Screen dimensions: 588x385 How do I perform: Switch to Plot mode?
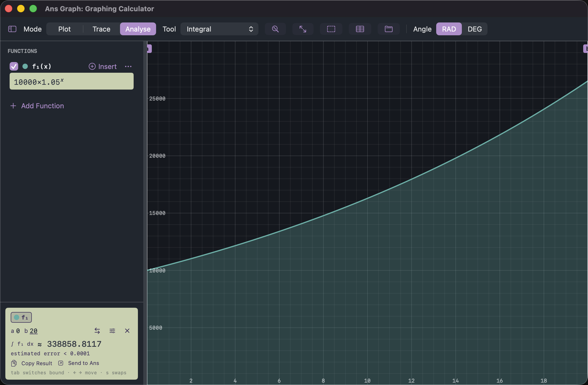click(64, 29)
